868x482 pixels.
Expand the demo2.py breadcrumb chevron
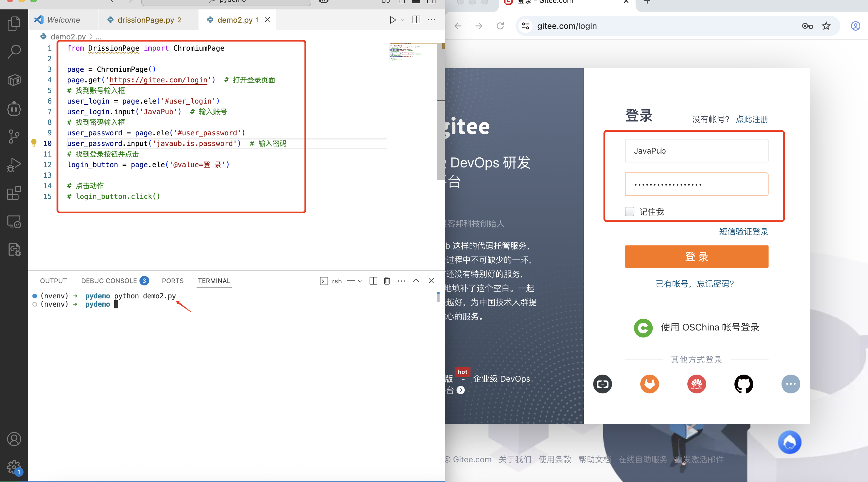click(91, 36)
